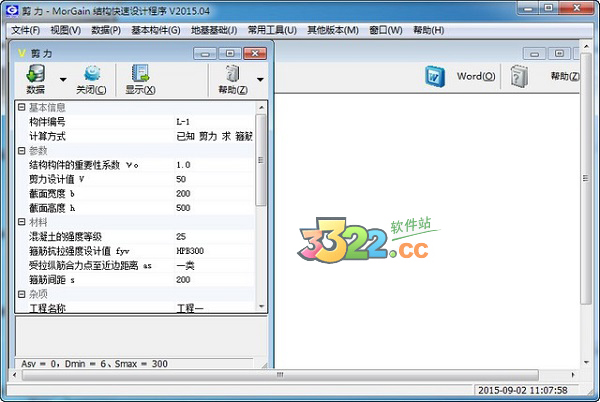This screenshot has height=402, width=600.
Task: Open the 常用工具(U) menu
Action: pyautogui.click(x=272, y=30)
